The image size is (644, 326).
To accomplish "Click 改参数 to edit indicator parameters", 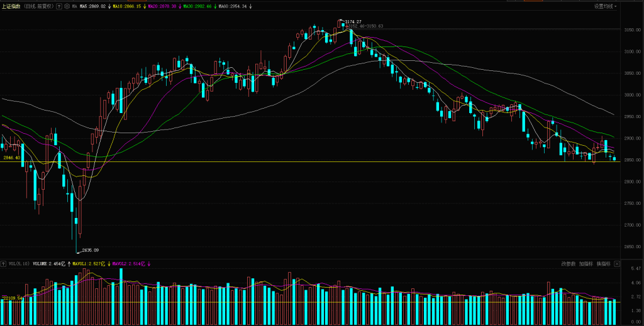I will pyautogui.click(x=569, y=264).
